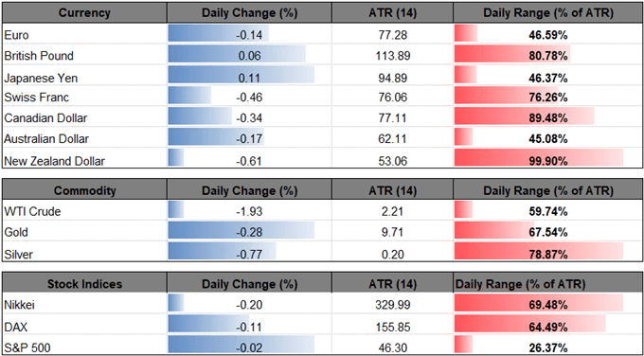
Task: Select the Japanese Yen ATR value 94.89
Action: [393, 78]
